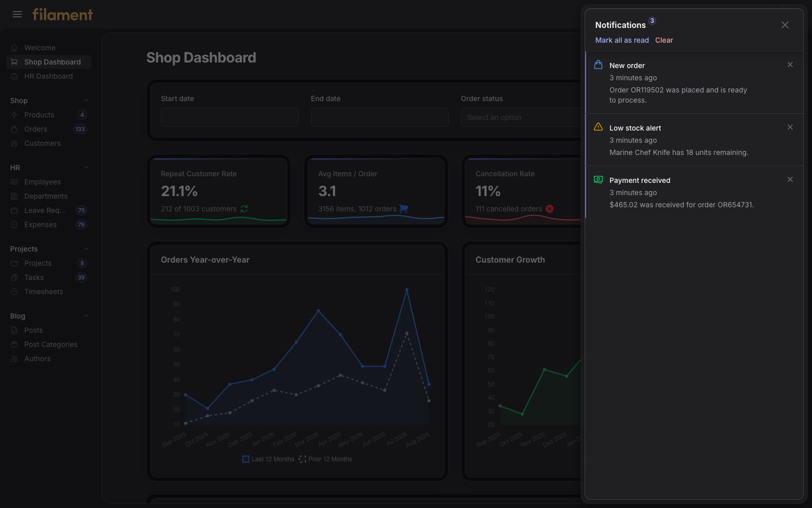Screen dimensions: 812x508
Task: Click the Welcome home icon
Action: click(x=15, y=48)
